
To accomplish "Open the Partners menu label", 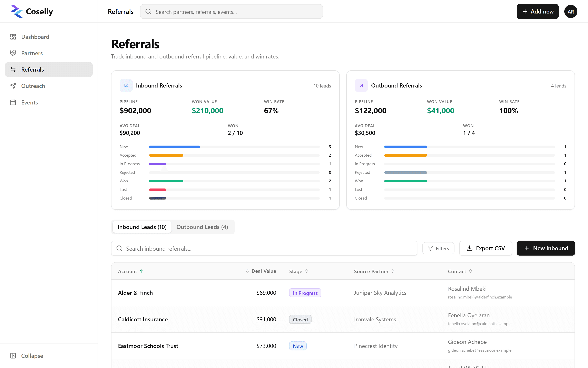I will [x=32, y=53].
